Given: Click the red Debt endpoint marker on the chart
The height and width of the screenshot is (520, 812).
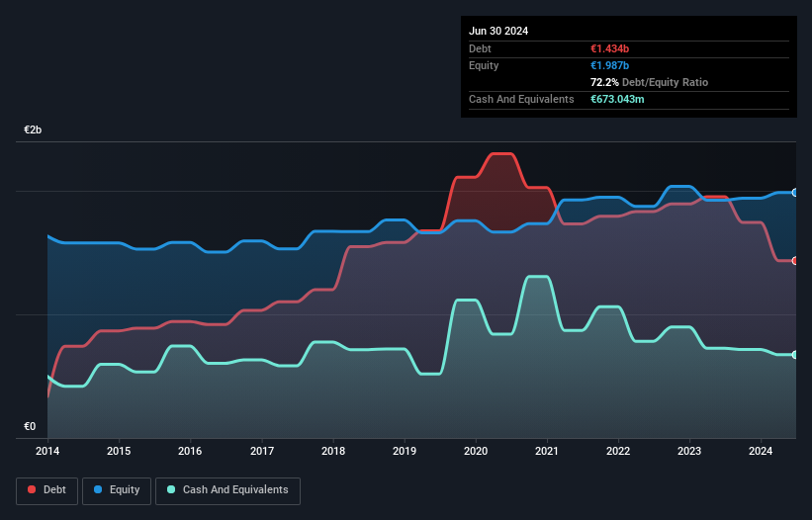Looking at the screenshot, I should (x=795, y=260).
